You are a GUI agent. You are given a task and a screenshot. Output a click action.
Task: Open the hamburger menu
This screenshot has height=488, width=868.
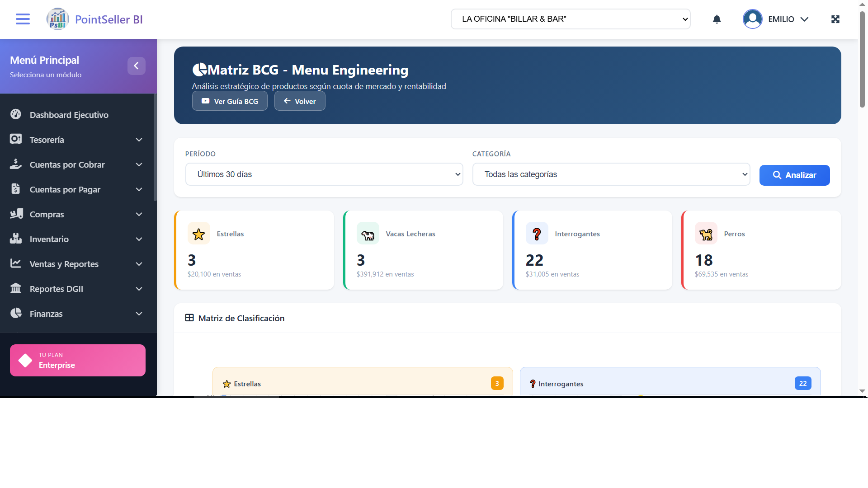tap(22, 19)
